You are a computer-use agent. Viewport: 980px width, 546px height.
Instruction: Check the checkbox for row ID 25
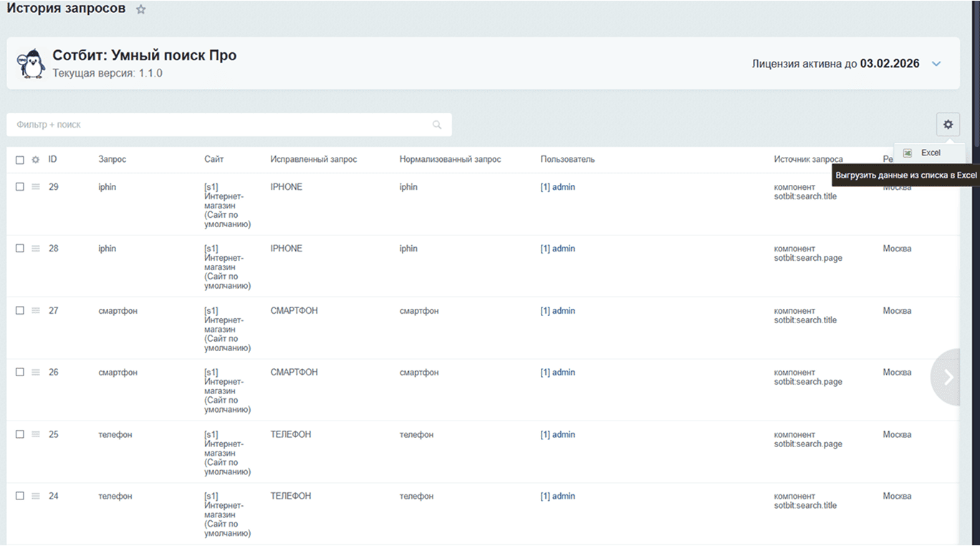coord(20,434)
